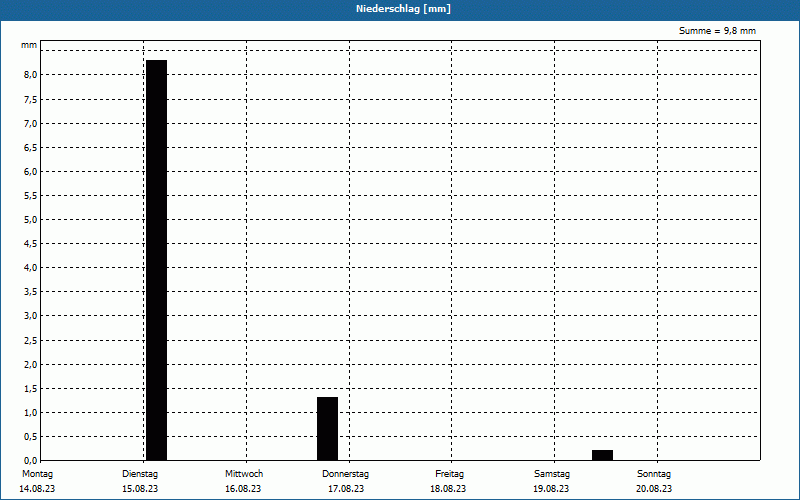800x500 pixels.
Task: Click the 2,5 y-axis value
Action: click(x=31, y=340)
